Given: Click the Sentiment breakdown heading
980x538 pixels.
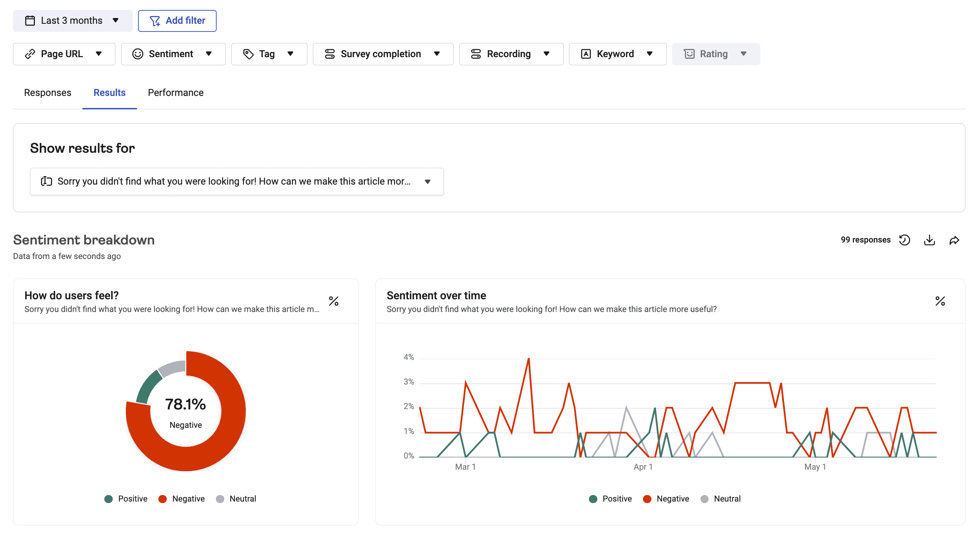Looking at the screenshot, I should pos(84,240).
